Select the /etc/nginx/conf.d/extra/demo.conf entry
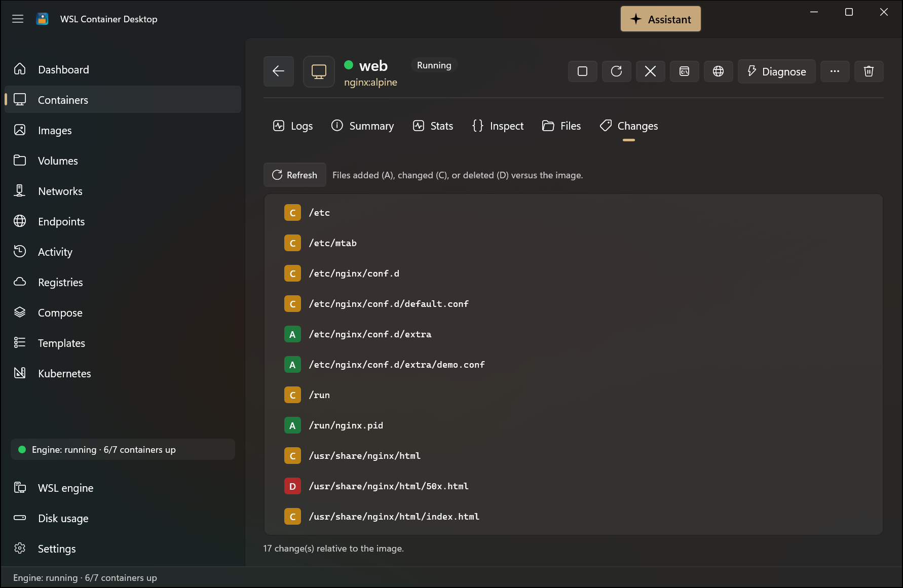Screen dimensions: 903x588 point(573,365)
